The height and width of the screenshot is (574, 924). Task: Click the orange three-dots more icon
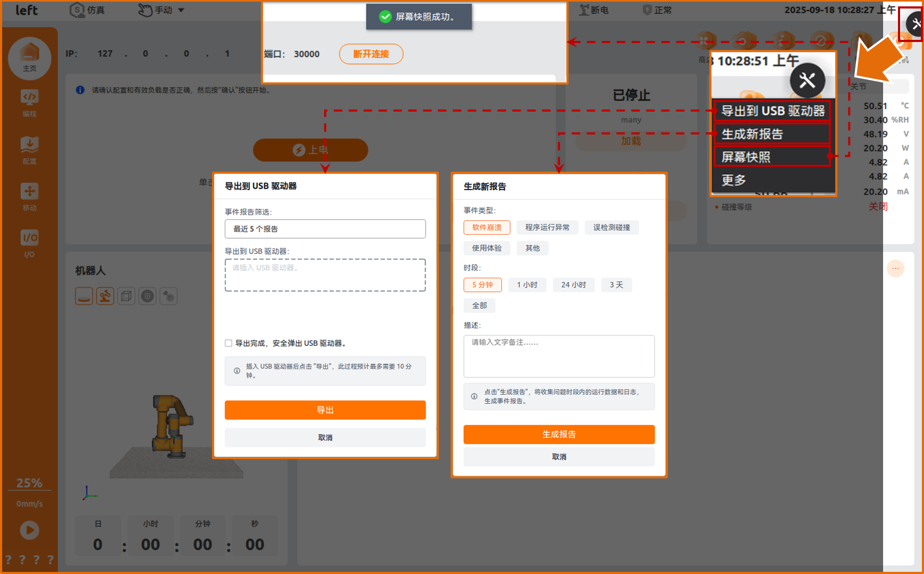click(895, 268)
